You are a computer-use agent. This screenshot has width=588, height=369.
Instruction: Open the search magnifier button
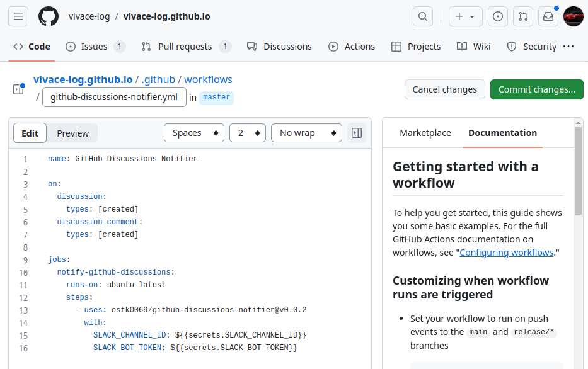click(x=423, y=16)
